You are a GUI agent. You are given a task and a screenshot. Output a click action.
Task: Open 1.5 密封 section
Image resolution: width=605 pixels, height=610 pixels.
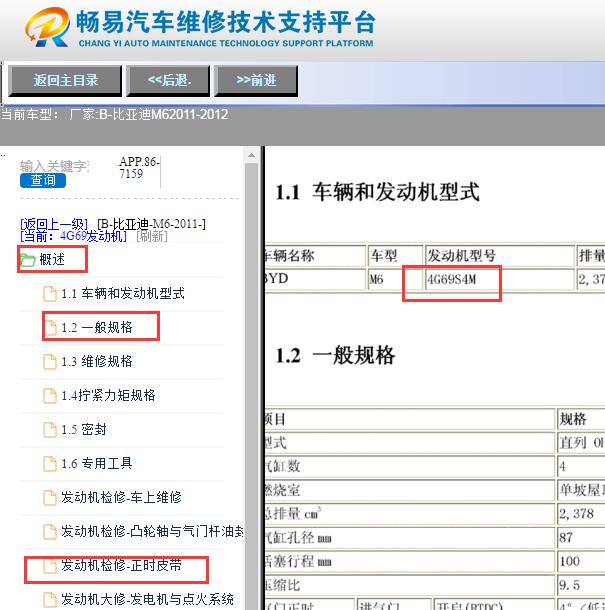[x=83, y=429]
